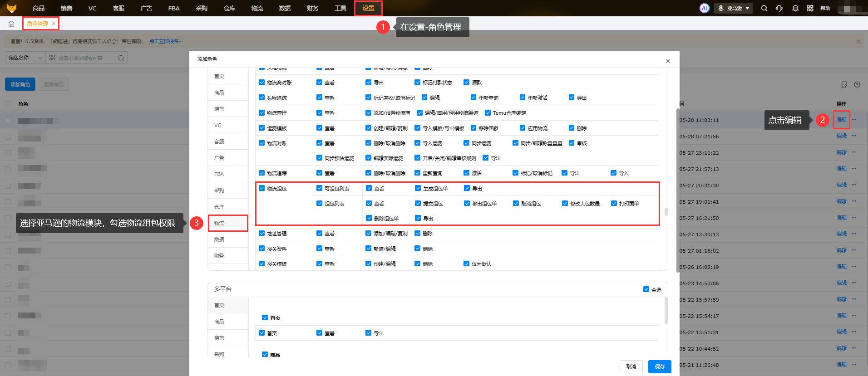Toggle the 修改大包数量 checkbox
Image resolution: width=868 pixels, height=376 pixels.
pyautogui.click(x=565, y=203)
